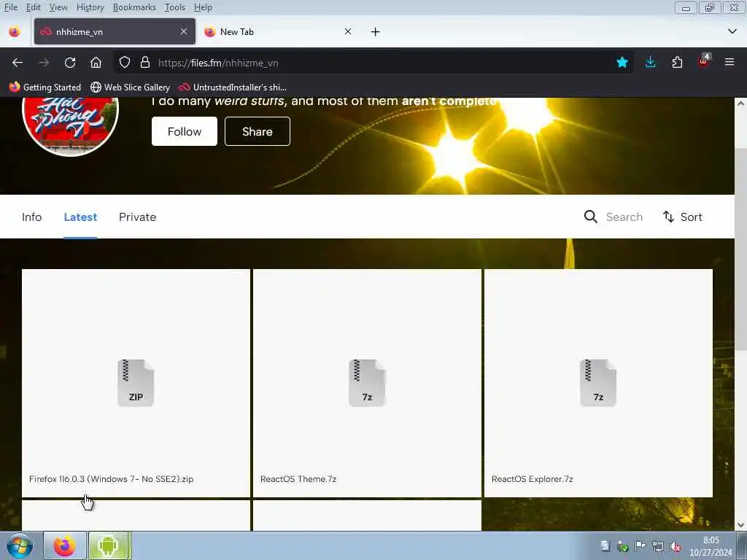The image size is (747, 560).
Task: Open UntrustedInstaller's bookmark
Action: point(233,87)
